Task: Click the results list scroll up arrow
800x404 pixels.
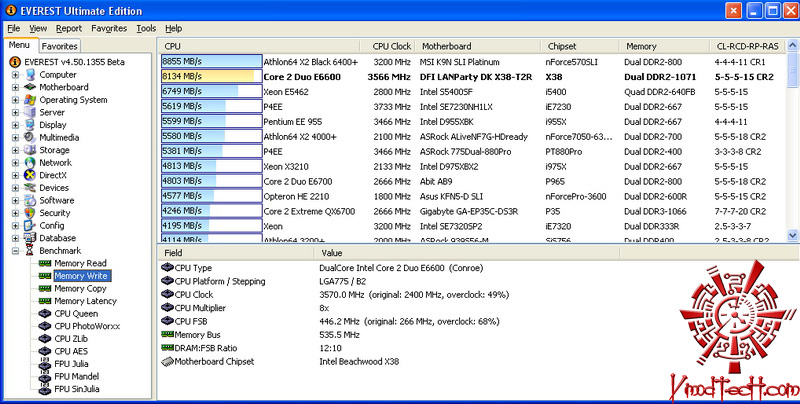Action: (792, 46)
